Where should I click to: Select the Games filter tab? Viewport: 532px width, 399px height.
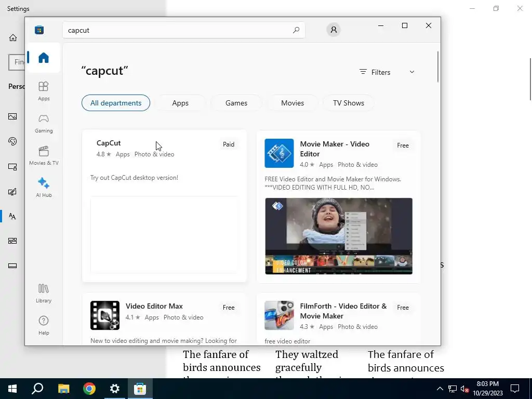tap(236, 103)
